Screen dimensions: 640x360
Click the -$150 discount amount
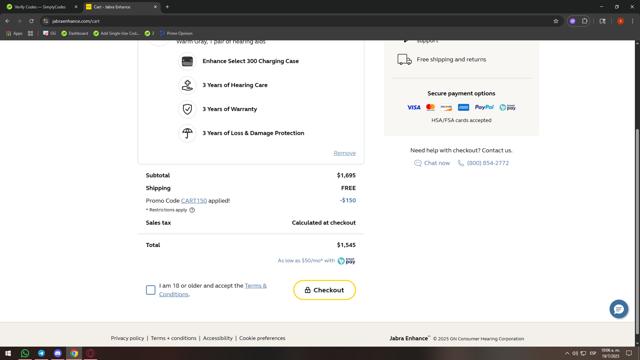coord(348,200)
